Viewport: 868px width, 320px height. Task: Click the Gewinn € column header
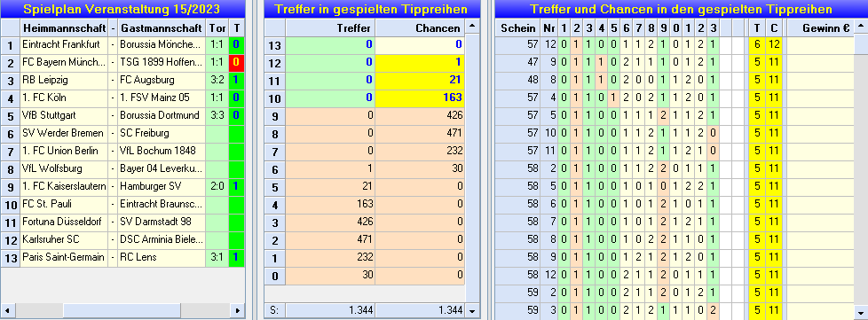[x=820, y=27]
